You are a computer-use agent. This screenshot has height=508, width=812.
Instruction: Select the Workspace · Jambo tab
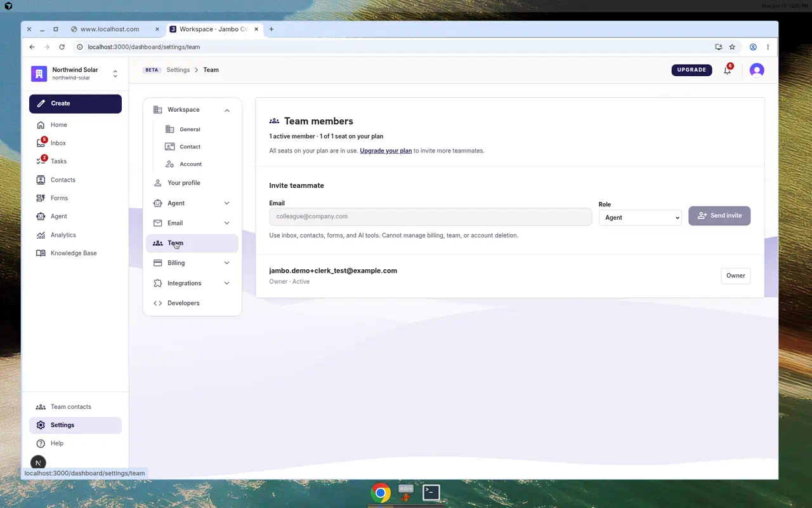pyautogui.click(x=213, y=29)
